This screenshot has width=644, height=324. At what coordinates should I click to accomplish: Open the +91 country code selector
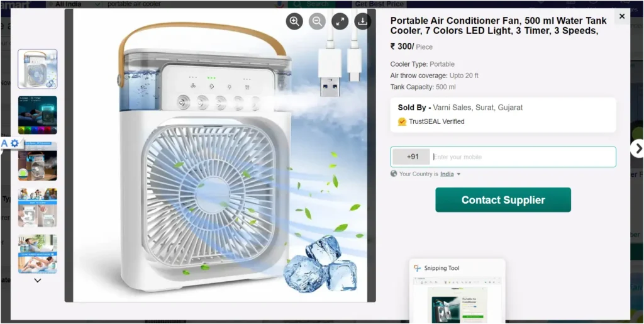411,157
